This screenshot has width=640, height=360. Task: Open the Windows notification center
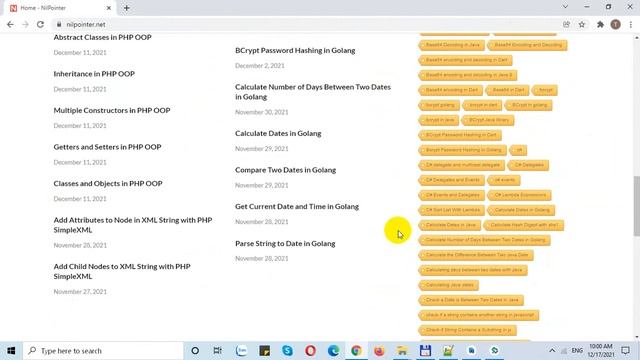pos(625,351)
